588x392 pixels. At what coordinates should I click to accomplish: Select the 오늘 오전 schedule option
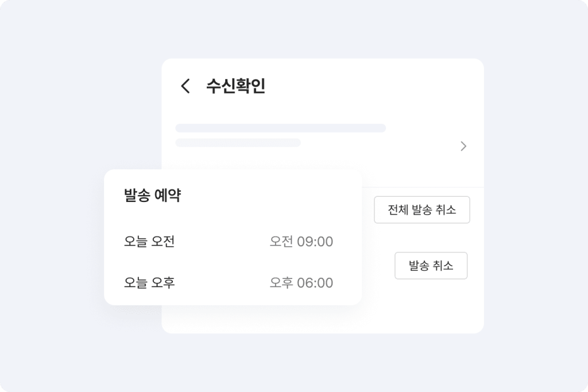[149, 242]
